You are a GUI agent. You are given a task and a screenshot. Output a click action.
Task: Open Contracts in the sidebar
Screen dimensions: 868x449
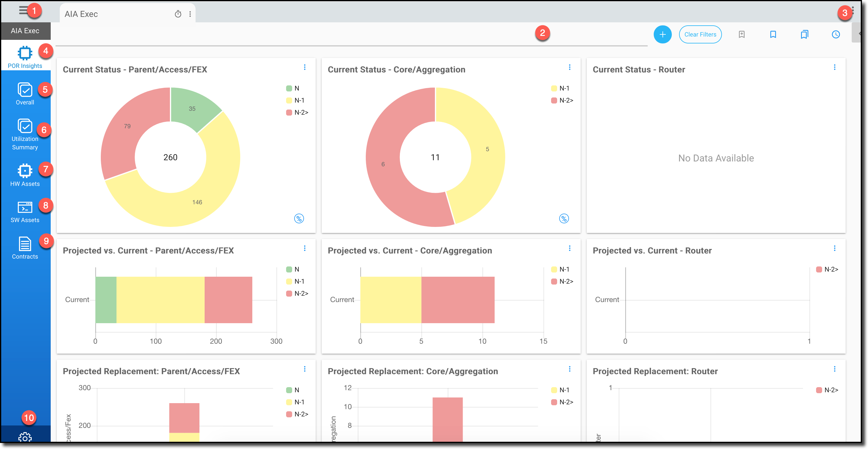[25, 248]
